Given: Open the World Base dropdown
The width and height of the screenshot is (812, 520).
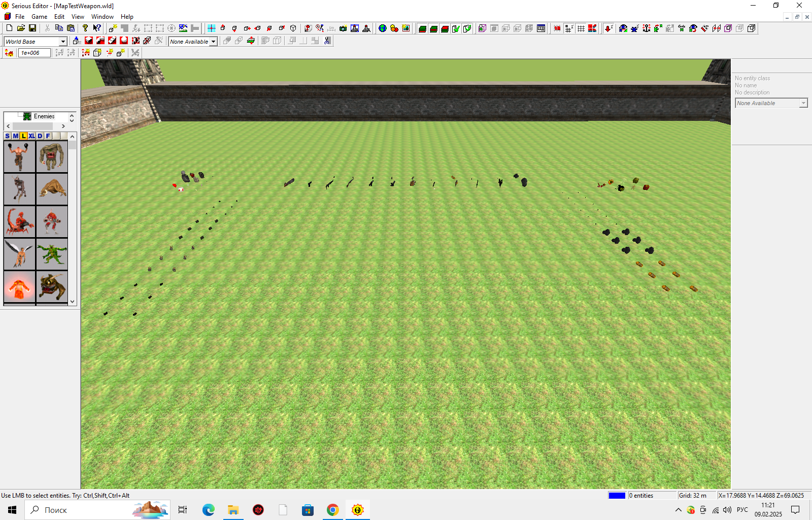Looking at the screenshot, I should pos(63,42).
